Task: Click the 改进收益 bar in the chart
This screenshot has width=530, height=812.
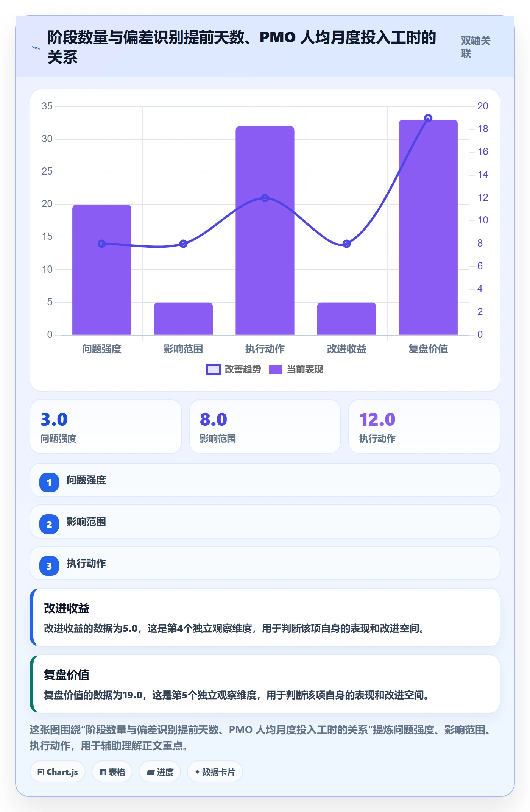Action: [x=347, y=319]
